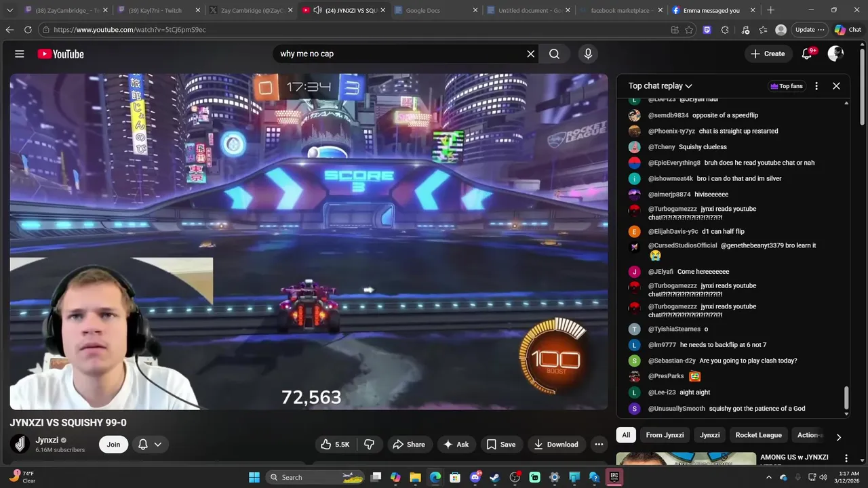Save the video to a playlist
The image size is (868, 488).
coord(501,444)
